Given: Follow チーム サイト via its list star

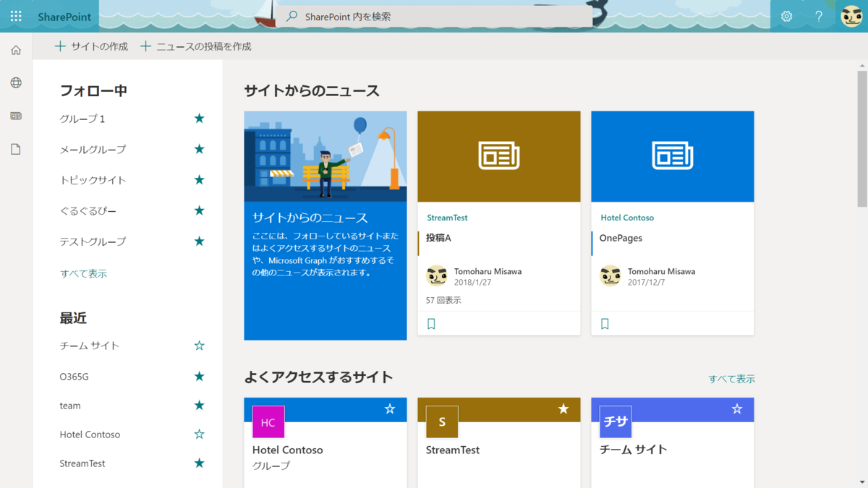Looking at the screenshot, I should click(200, 346).
